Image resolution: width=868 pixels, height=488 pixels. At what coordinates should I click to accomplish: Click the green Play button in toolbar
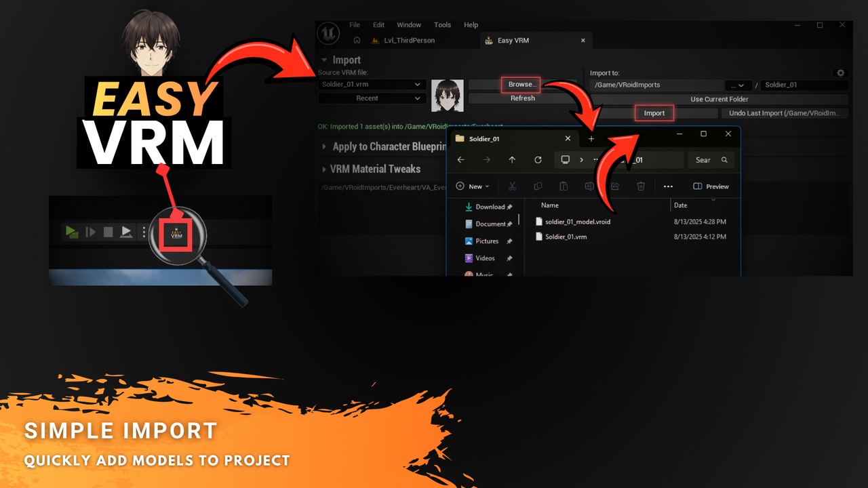click(x=71, y=232)
